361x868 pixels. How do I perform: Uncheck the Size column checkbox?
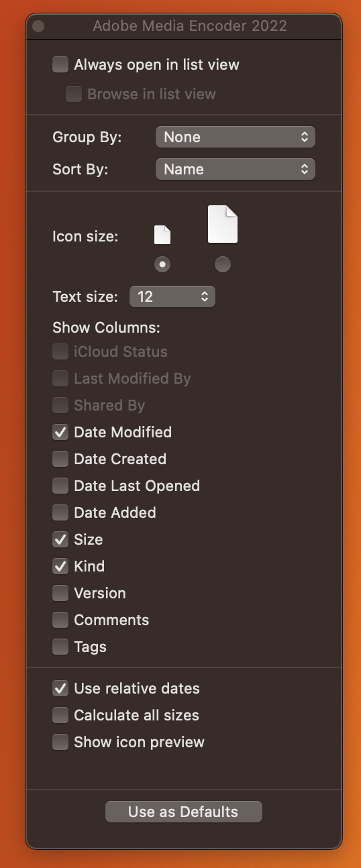point(60,539)
